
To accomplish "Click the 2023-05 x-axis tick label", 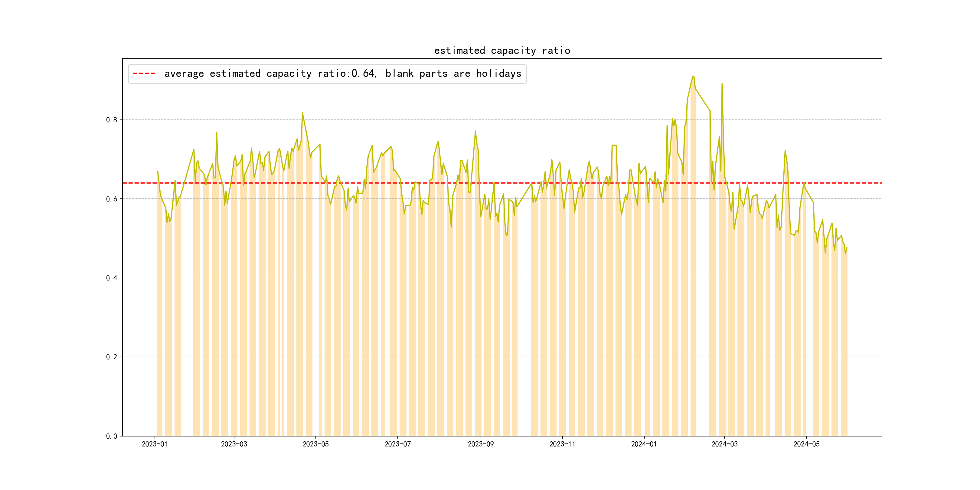I will pyautogui.click(x=315, y=444).
